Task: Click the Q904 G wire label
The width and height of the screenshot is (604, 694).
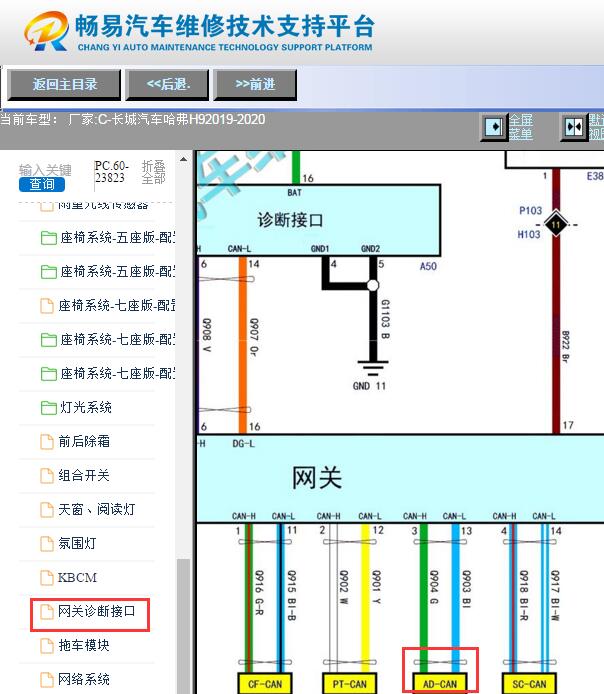Action: click(x=434, y=587)
